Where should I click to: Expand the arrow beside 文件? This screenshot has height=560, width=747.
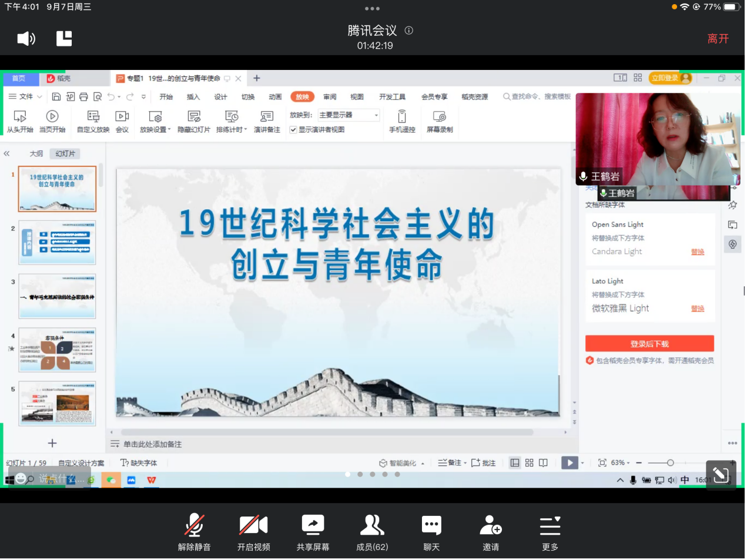click(40, 97)
